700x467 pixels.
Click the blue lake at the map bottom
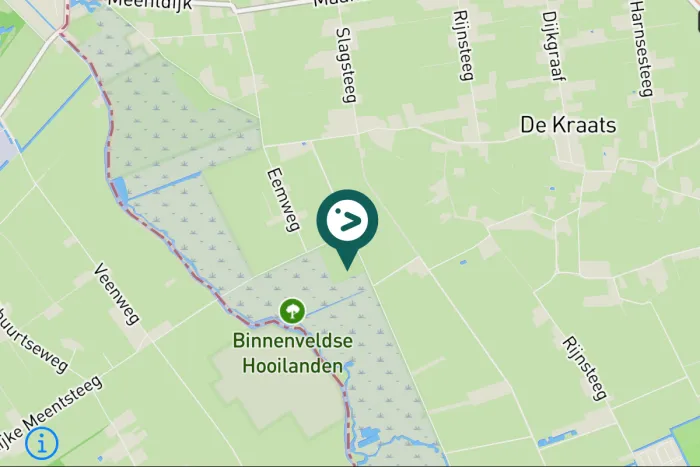370,437
